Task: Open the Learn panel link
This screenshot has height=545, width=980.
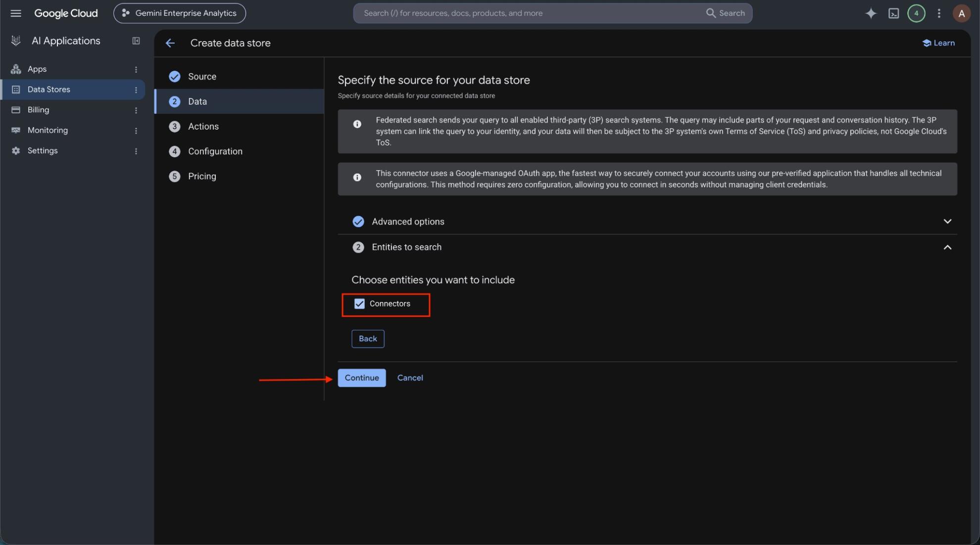Action: 938,43
